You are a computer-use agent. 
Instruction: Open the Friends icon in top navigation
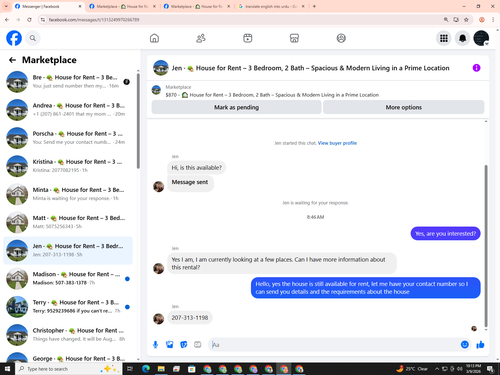201,38
